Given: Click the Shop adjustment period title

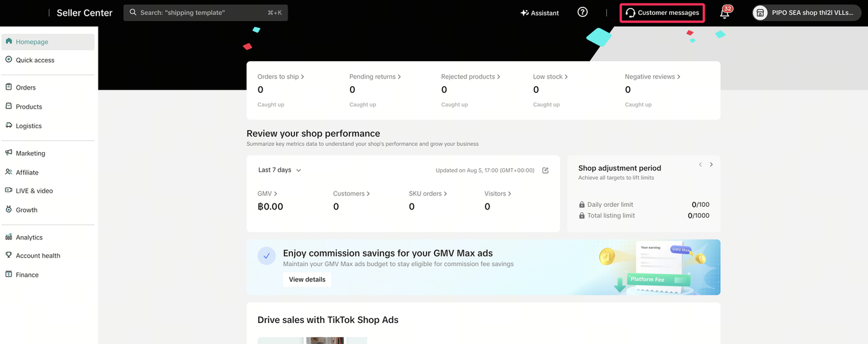Looking at the screenshot, I should [x=620, y=168].
